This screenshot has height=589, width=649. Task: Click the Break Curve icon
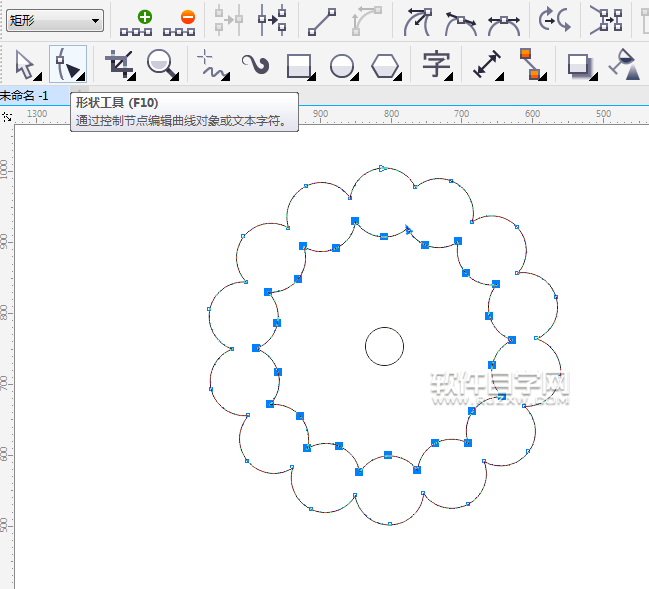point(272,20)
